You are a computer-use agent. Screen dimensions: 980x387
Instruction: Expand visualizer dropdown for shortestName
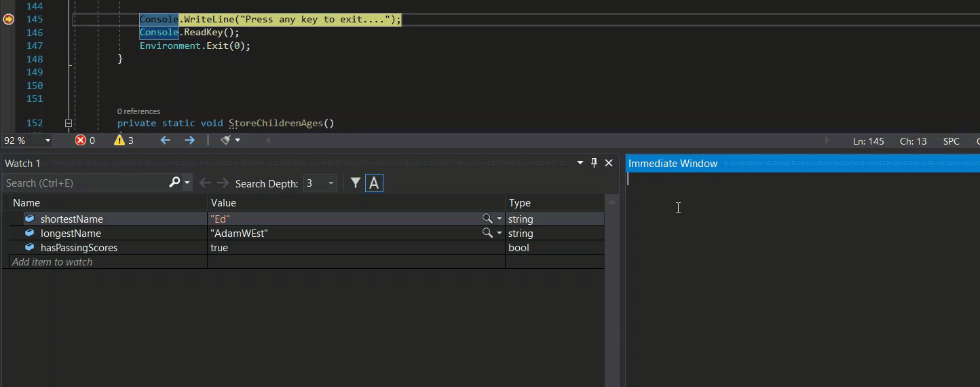tap(500, 219)
